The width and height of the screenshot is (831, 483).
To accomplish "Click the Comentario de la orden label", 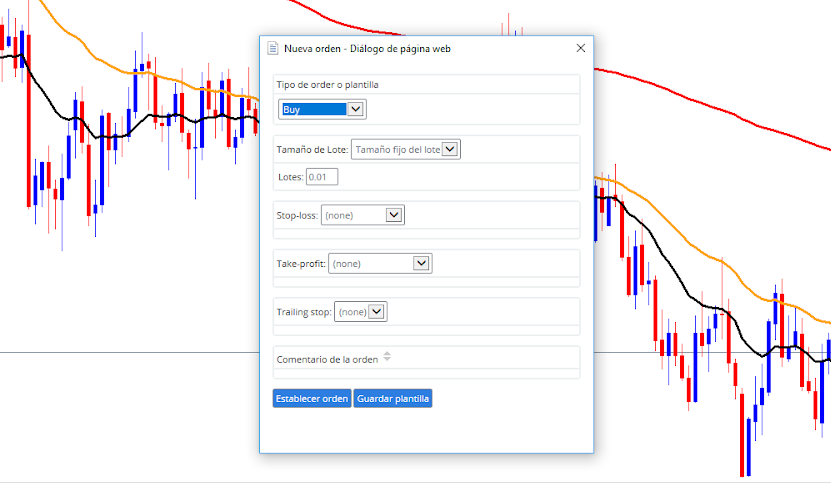I will click(x=328, y=359).
